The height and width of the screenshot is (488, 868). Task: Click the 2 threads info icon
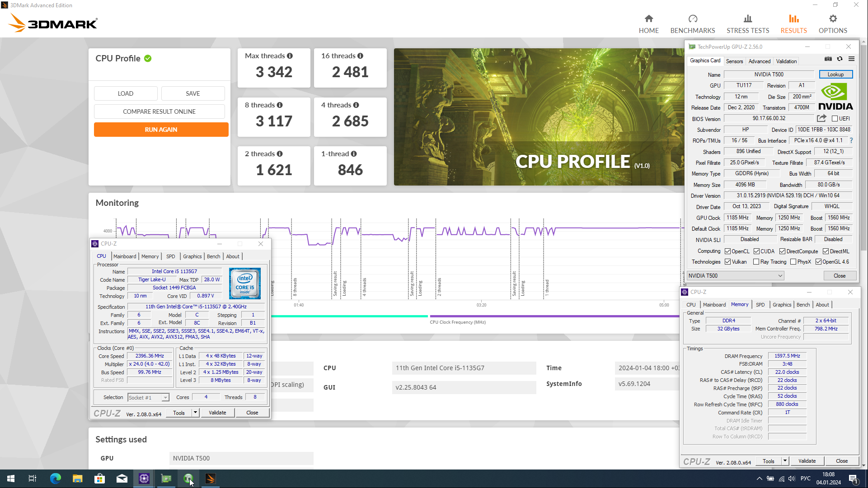280,154
